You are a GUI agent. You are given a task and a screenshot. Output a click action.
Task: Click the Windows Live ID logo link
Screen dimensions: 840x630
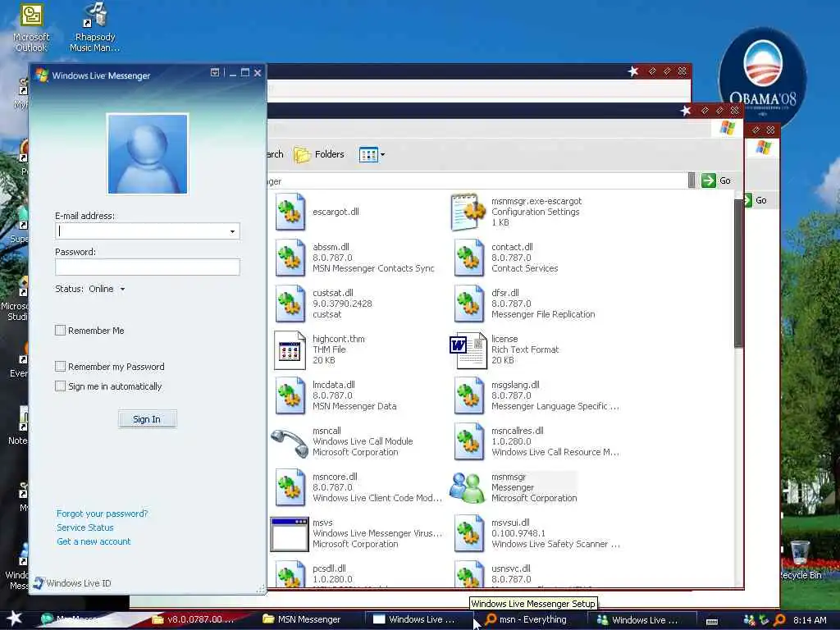pos(72,583)
